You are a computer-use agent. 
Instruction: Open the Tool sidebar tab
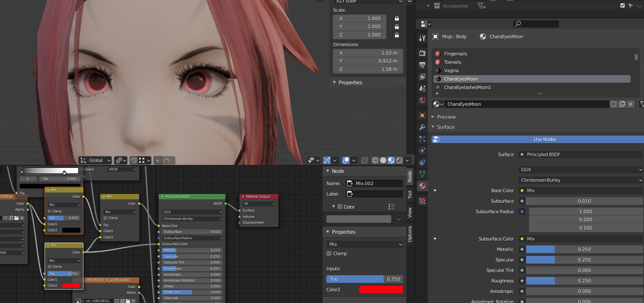pyautogui.click(x=409, y=195)
